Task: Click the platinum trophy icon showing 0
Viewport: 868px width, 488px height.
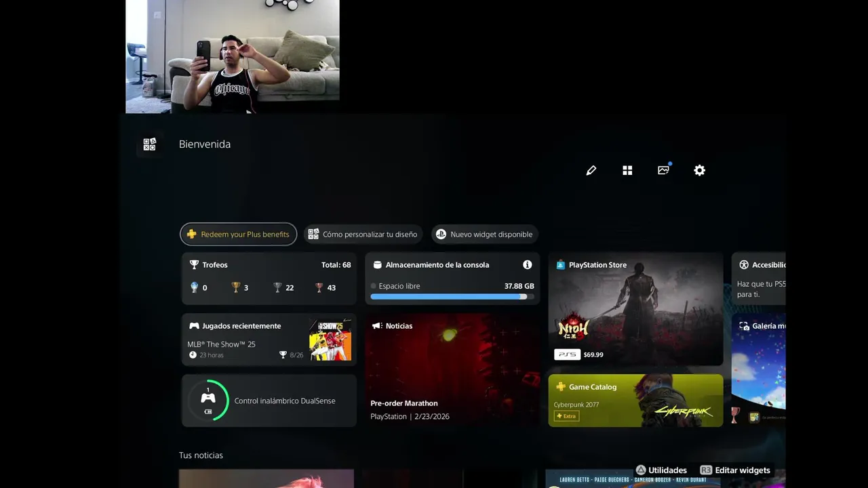Action: (194, 287)
